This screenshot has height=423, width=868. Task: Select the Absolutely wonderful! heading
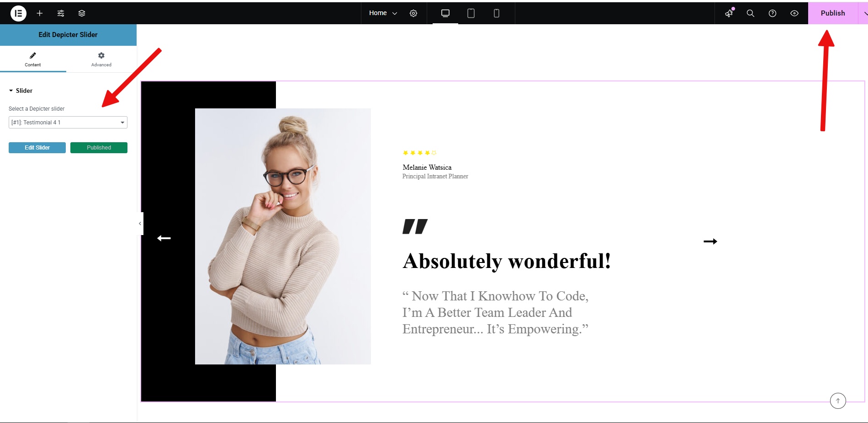click(x=507, y=262)
